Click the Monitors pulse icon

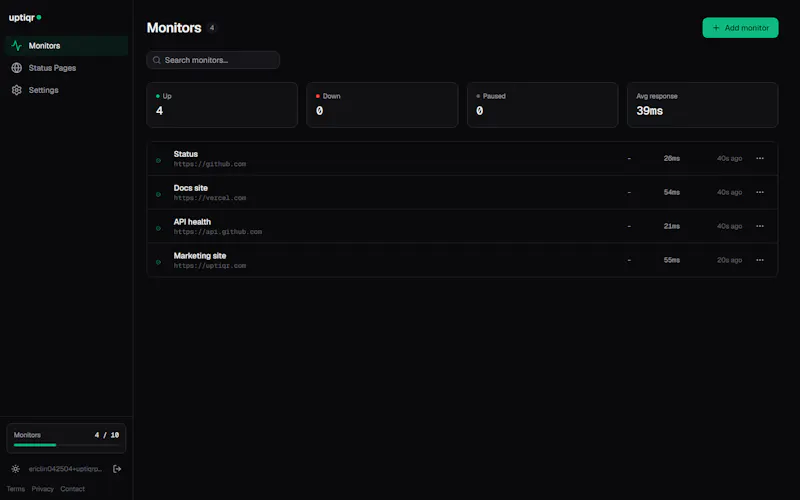coord(16,46)
